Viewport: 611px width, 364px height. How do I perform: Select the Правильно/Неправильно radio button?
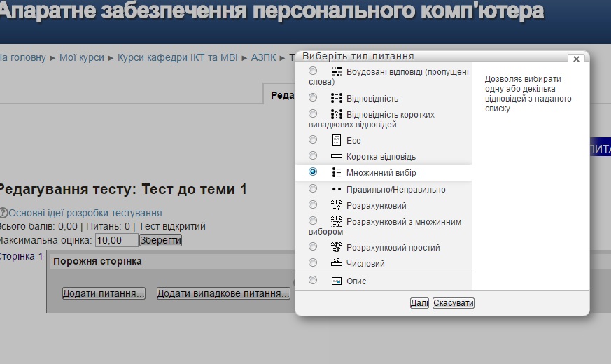(x=313, y=188)
